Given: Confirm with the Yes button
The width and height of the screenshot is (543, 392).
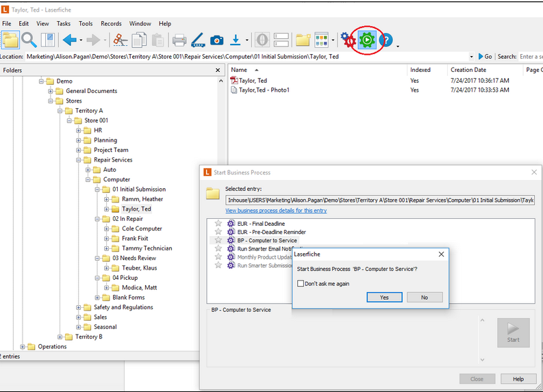Looking at the screenshot, I should (384, 297).
